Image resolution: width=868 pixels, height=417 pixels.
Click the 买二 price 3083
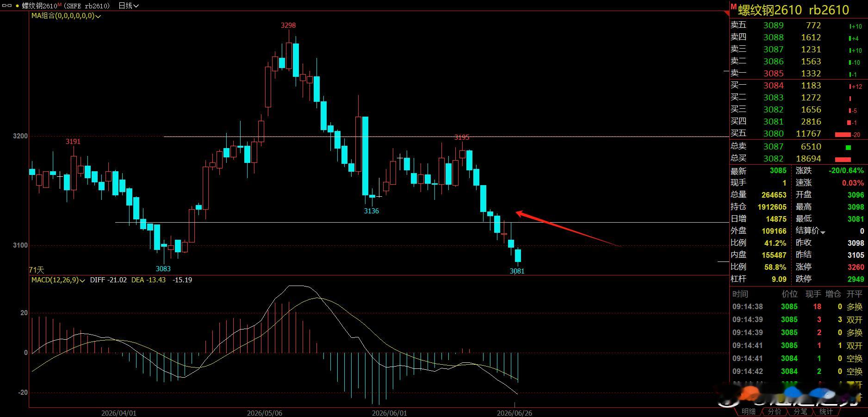(x=773, y=98)
